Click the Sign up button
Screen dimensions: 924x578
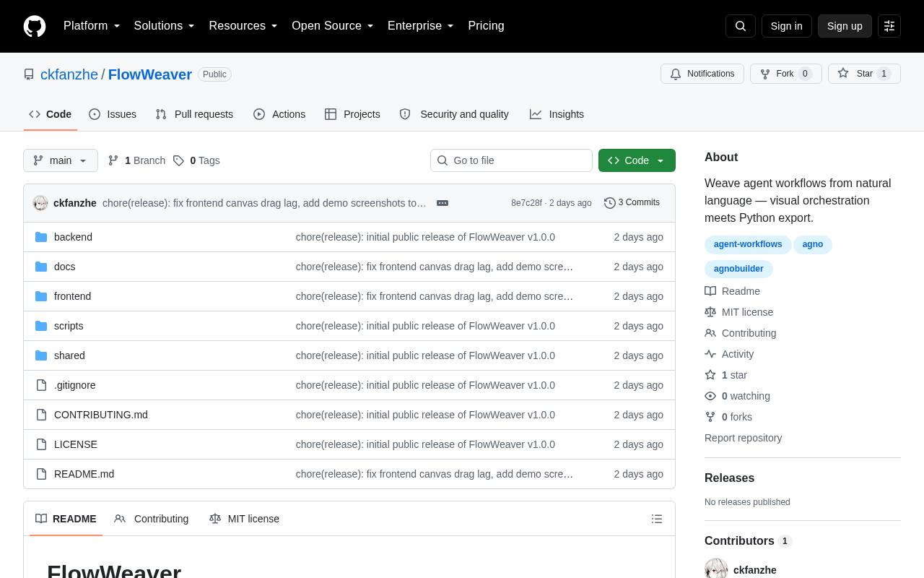(845, 26)
